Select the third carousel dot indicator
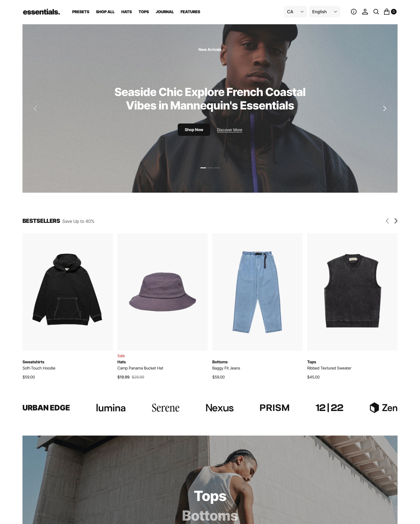Viewport: 420px width, 524px height. [217, 168]
